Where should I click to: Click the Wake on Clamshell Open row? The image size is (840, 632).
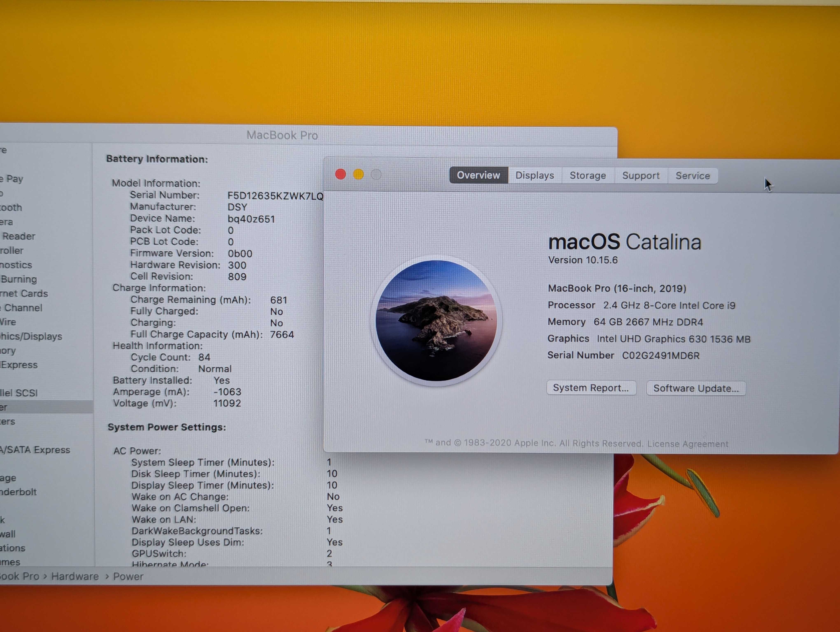[237, 508]
